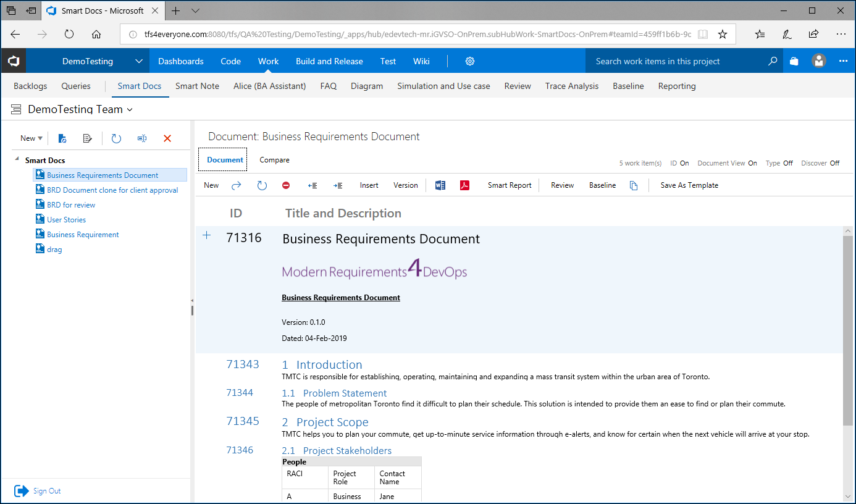
Task: Click the browser Home button
Action: pos(96,35)
